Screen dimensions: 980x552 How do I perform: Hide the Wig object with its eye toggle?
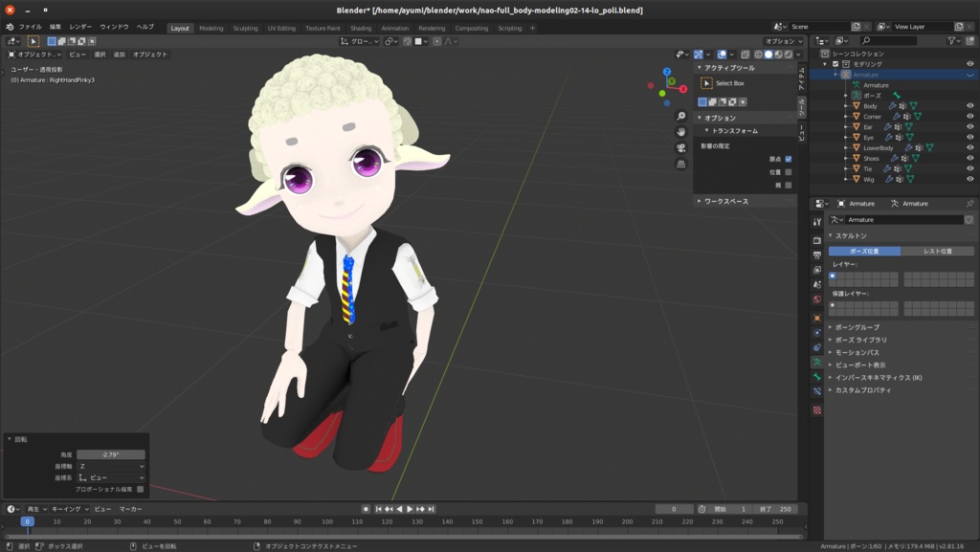[969, 179]
